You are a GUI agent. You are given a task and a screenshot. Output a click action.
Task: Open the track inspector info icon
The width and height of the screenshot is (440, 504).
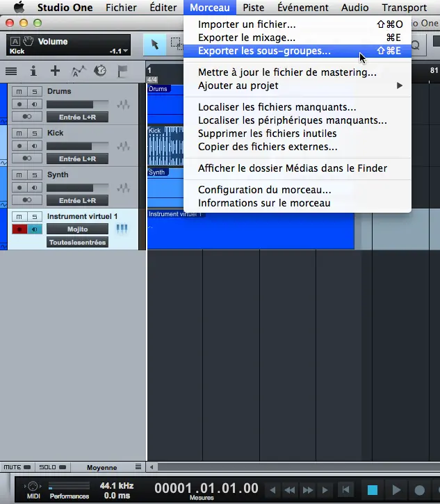[33, 71]
